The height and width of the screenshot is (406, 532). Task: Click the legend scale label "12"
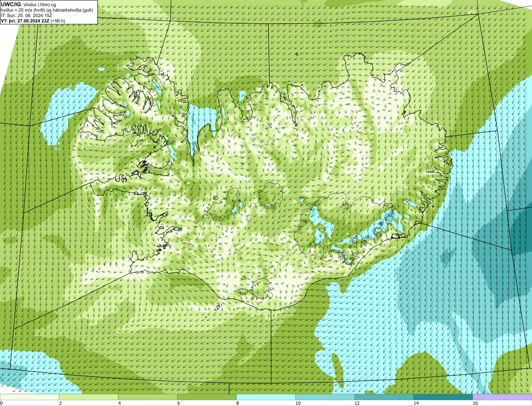[x=357, y=403]
